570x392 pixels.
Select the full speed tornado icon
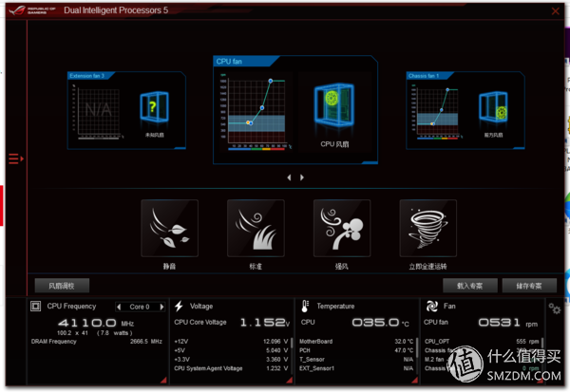[x=427, y=228]
